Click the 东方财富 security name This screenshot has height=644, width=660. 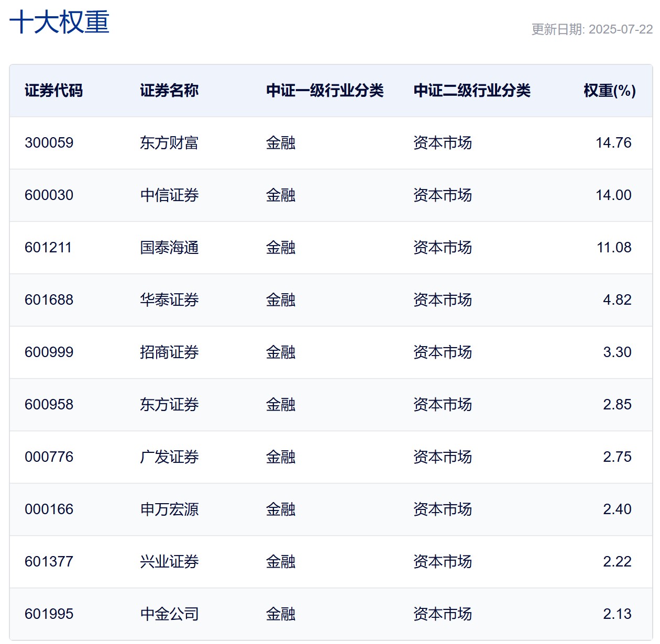169,143
